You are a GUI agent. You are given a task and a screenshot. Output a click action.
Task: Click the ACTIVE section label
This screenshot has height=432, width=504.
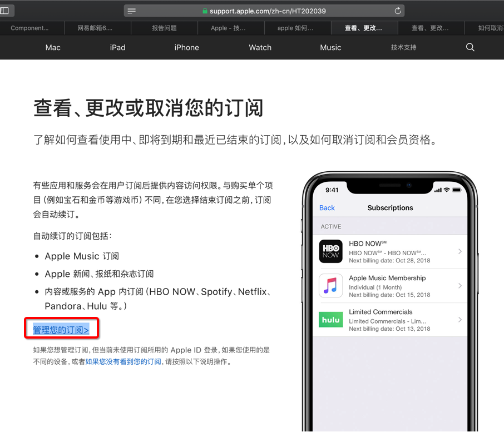331,226
